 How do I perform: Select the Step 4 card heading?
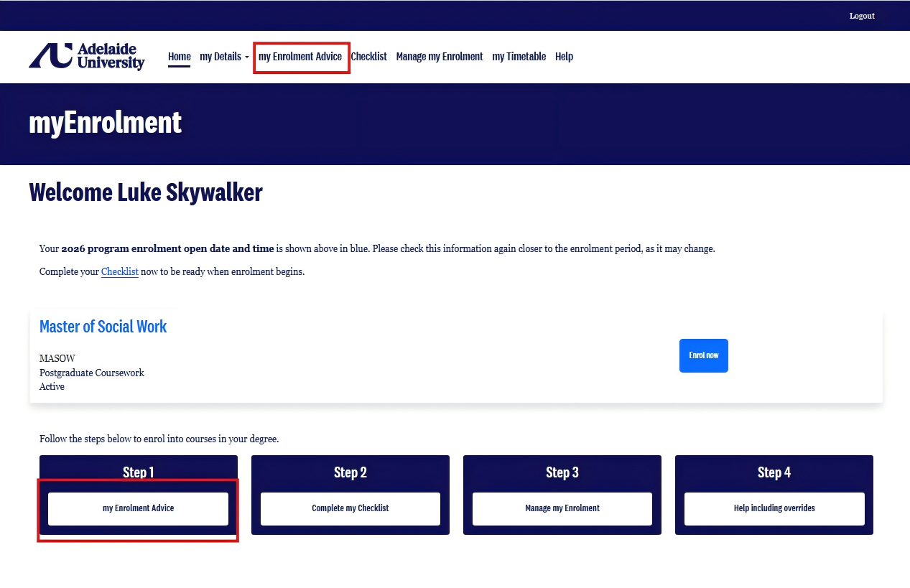pyautogui.click(x=774, y=472)
